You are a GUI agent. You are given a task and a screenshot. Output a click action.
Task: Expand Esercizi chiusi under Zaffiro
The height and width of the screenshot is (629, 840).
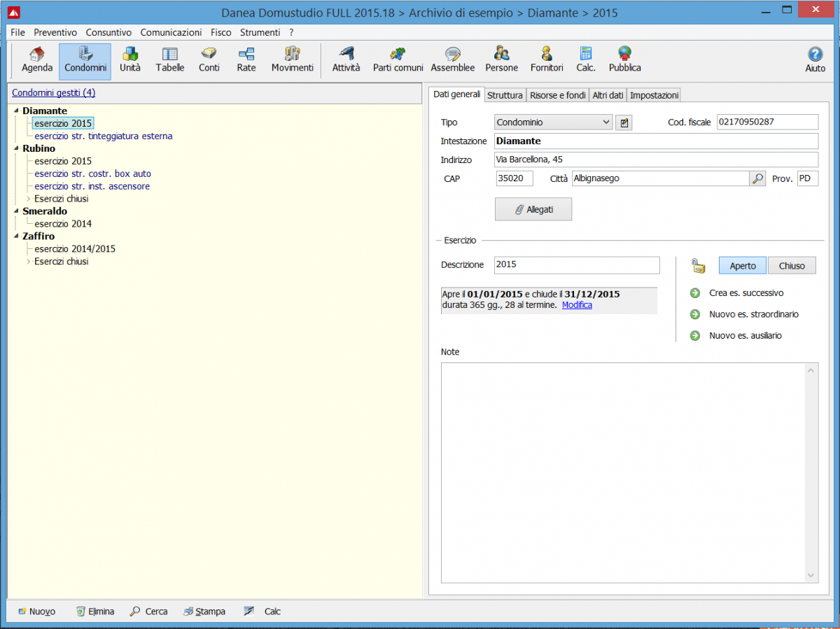point(29,262)
